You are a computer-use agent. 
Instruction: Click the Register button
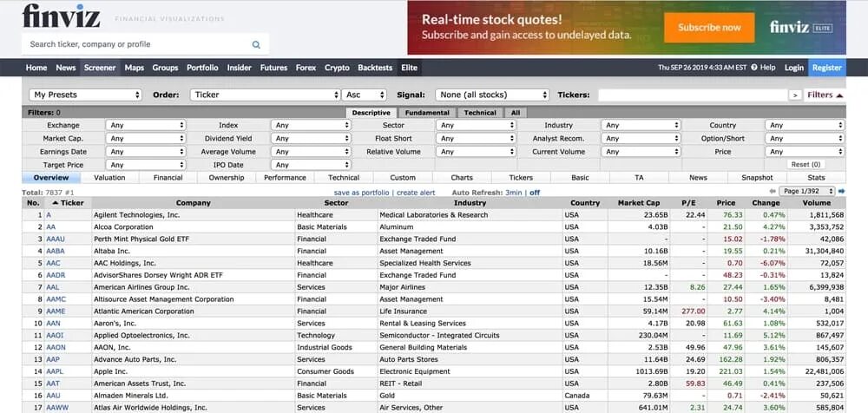coord(827,68)
